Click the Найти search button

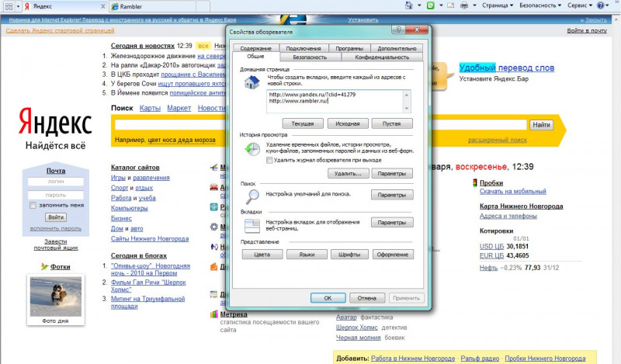pyautogui.click(x=541, y=125)
